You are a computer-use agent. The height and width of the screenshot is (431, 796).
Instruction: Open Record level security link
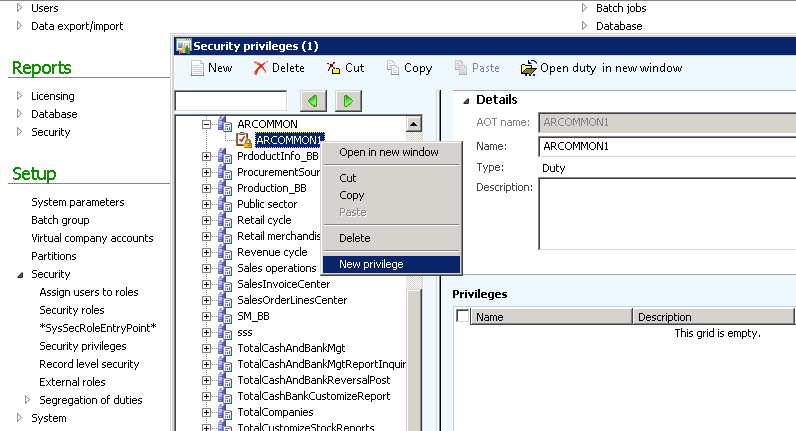point(89,364)
